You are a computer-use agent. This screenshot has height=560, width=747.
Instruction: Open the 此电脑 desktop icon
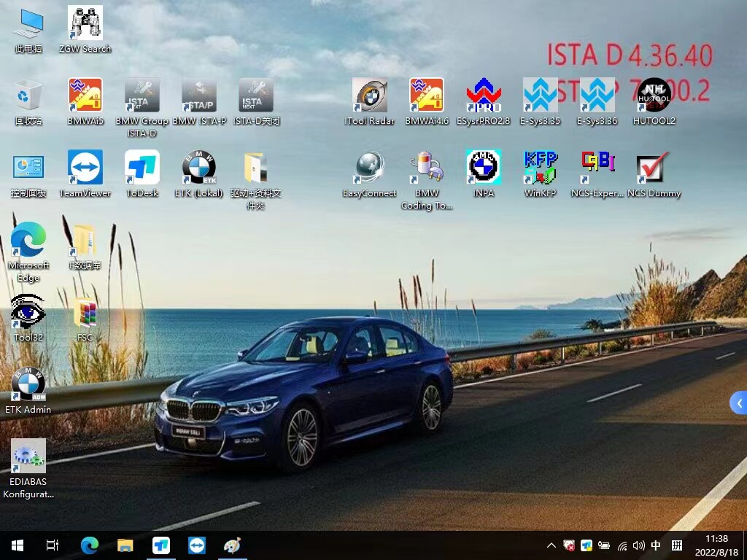pyautogui.click(x=28, y=29)
